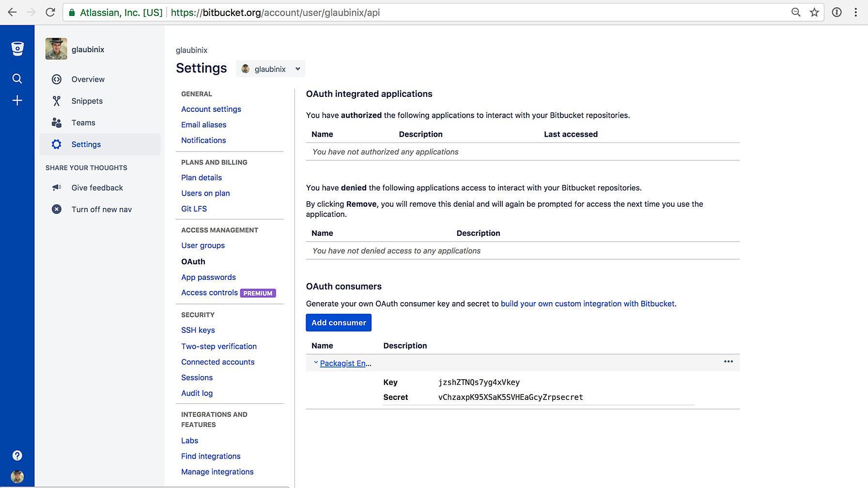Viewport: 868px width, 488px height.
Task: Click the browser zoom magnifier icon
Action: (796, 12)
